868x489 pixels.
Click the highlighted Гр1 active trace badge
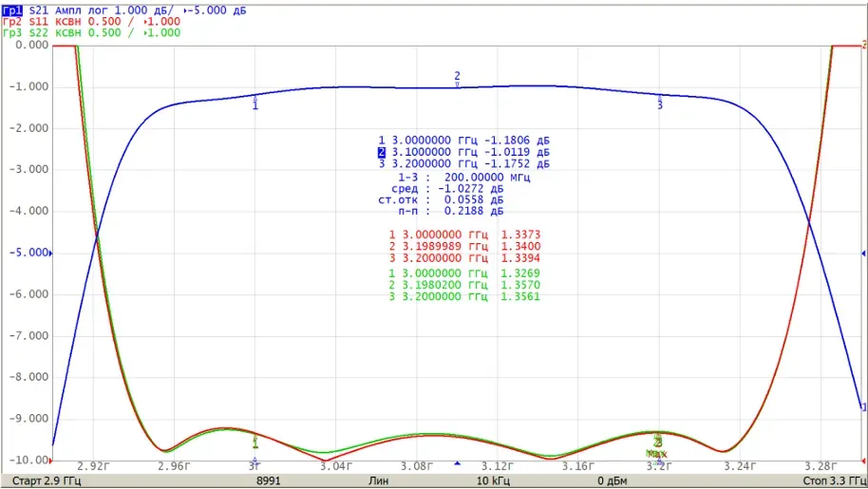[x=12, y=10]
